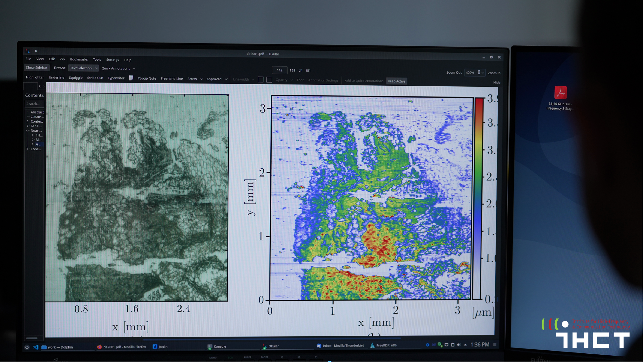Screen dimensions: 644x362
Task: Open the Tools menu
Action: point(97,60)
